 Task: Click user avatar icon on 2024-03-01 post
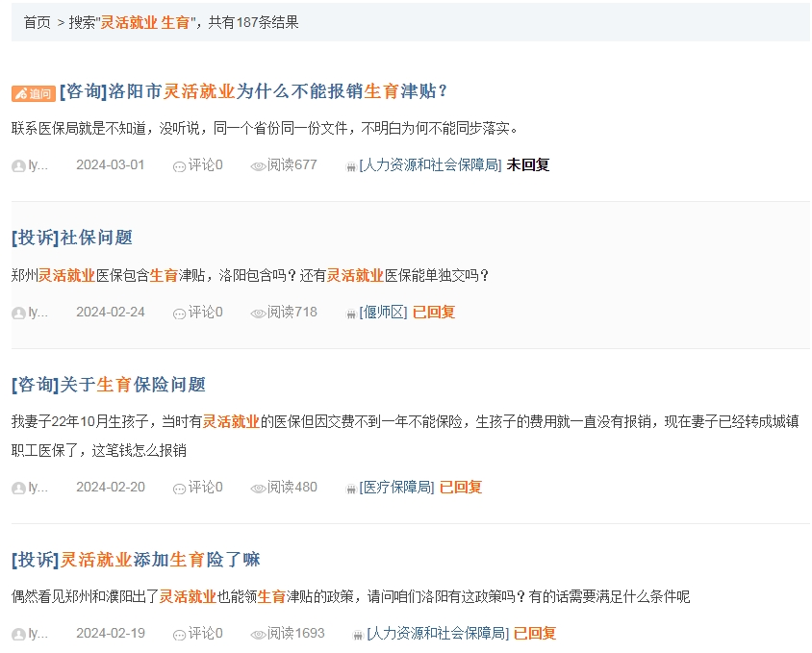click(18, 166)
